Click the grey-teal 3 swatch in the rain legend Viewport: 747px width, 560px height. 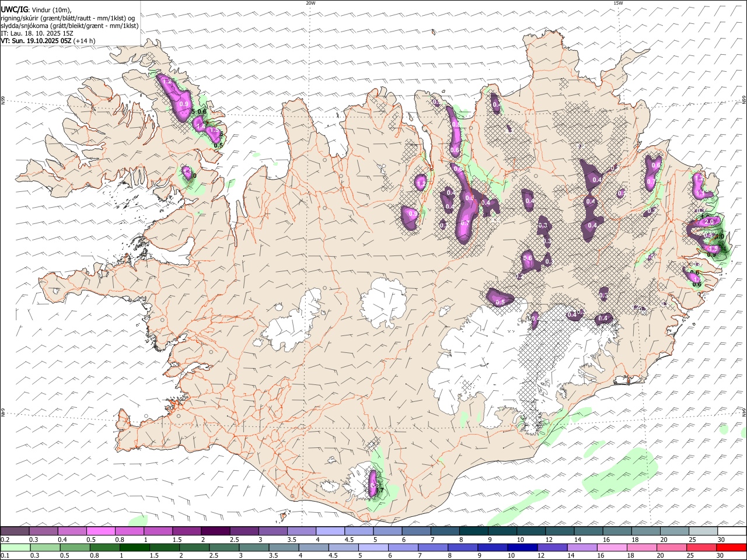point(254,548)
